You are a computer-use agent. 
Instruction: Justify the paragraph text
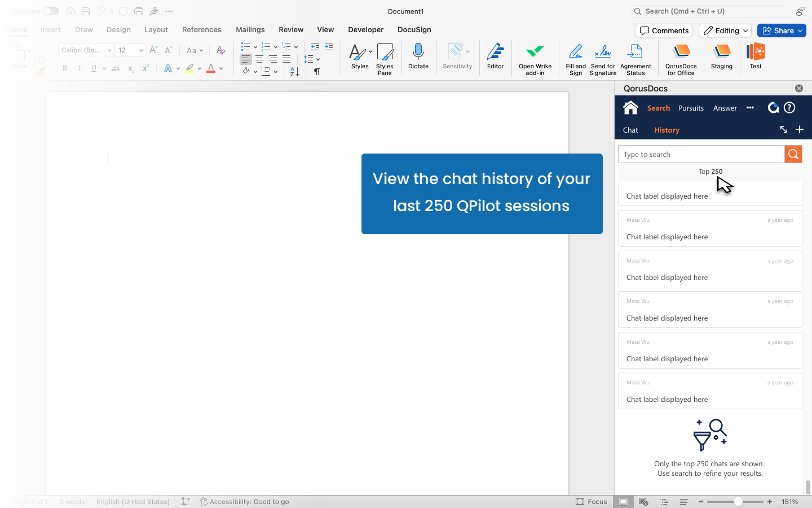click(286, 59)
